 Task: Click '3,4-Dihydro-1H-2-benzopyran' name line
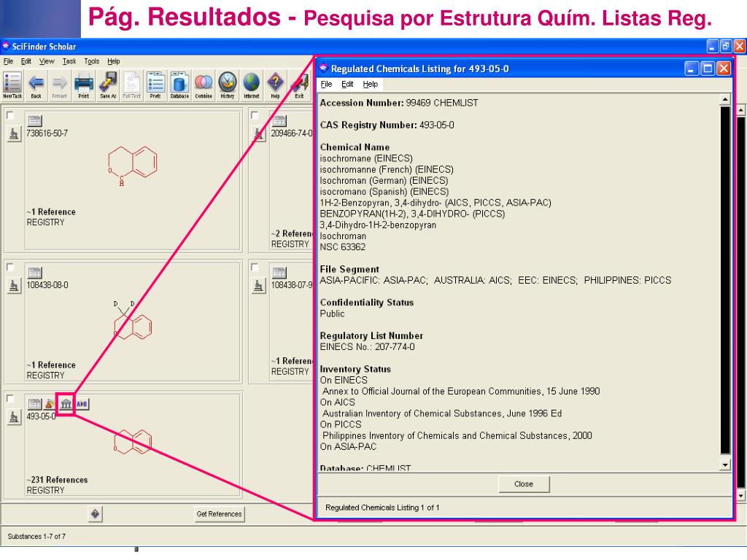click(x=378, y=225)
